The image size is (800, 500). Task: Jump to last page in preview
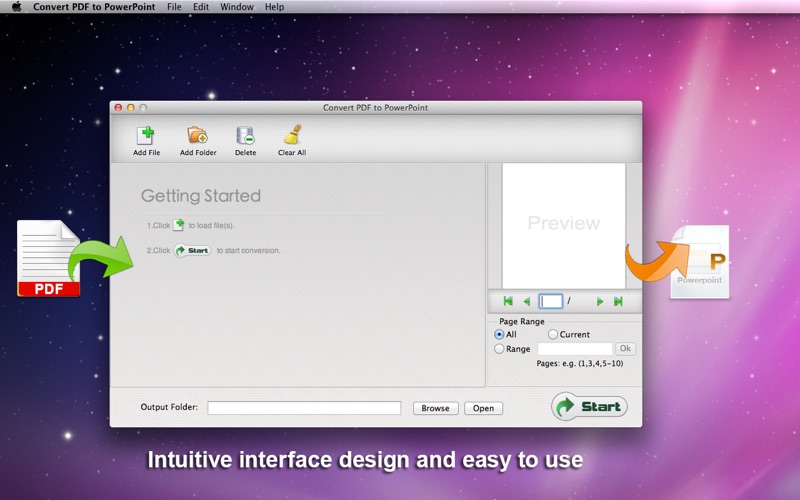[x=618, y=302]
